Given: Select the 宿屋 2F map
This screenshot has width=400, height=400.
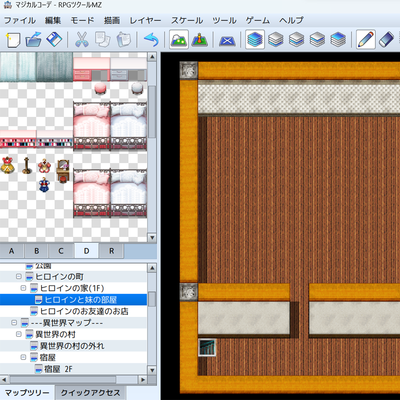Looking at the screenshot, I should (x=58, y=369).
